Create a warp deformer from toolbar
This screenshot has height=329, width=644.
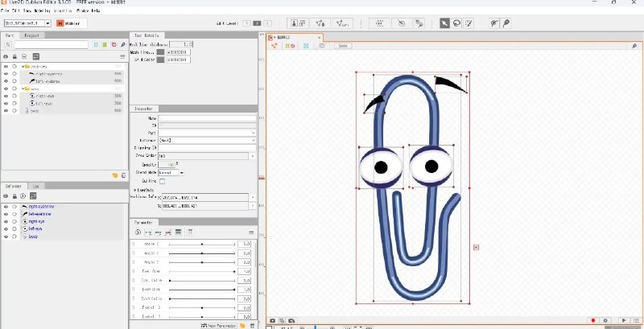(380, 23)
